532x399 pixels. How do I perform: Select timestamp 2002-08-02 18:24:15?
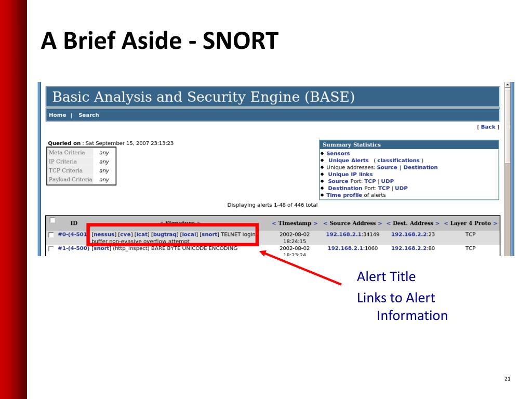[295, 237]
